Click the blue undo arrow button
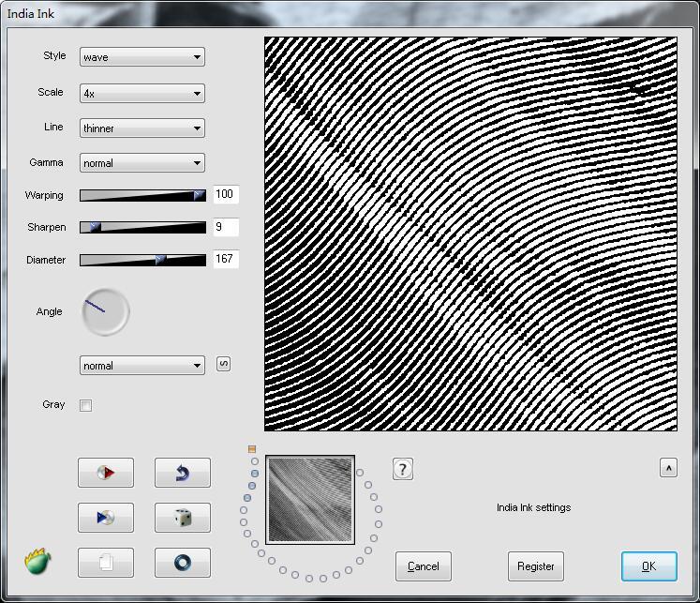 tap(182, 473)
